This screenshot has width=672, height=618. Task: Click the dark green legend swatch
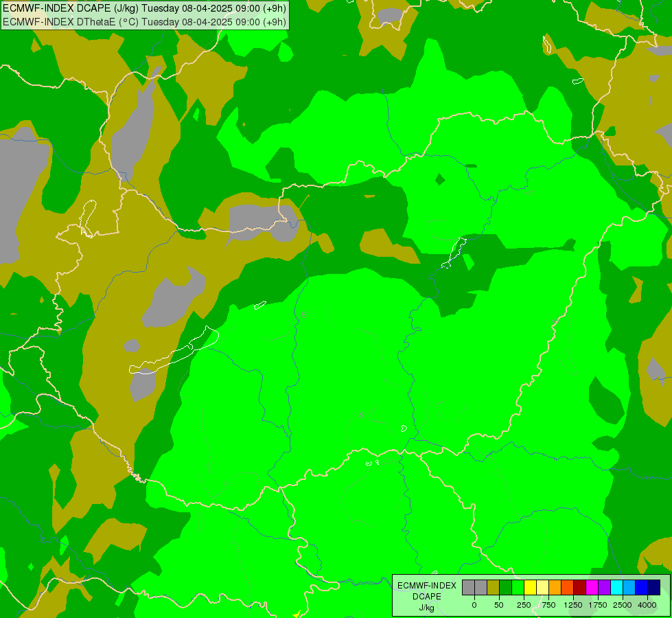(x=506, y=588)
